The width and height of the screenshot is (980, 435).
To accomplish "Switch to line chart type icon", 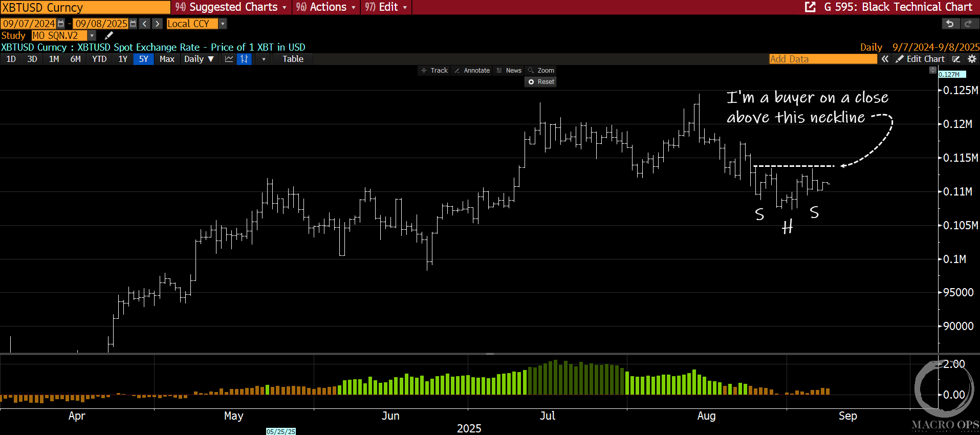I will click(229, 59).
